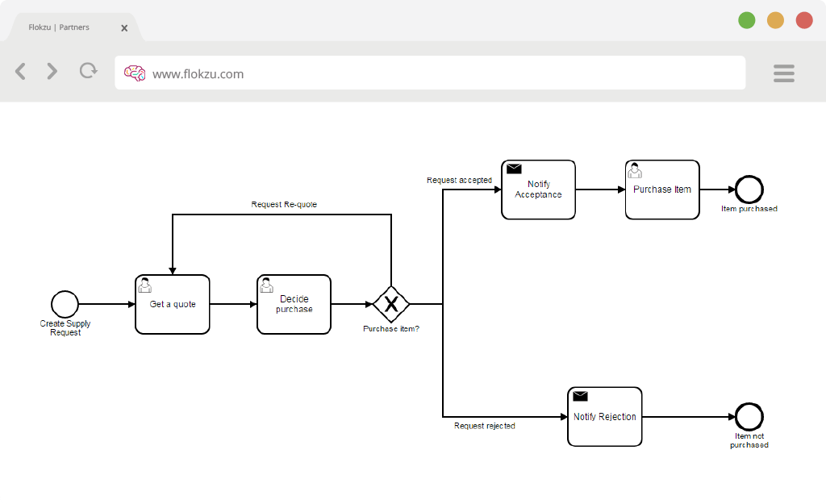Click the envelope icon on Notify Rejection
Image resolution: width=826 pixels, height=504 pixels.
click(x=580, y=396)
